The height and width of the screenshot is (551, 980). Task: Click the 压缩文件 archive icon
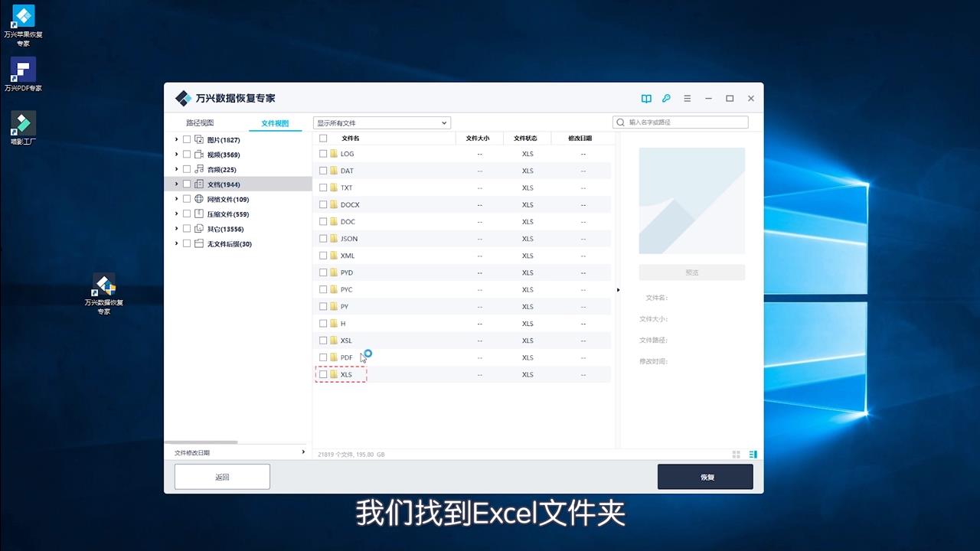(x=199, y=214)
